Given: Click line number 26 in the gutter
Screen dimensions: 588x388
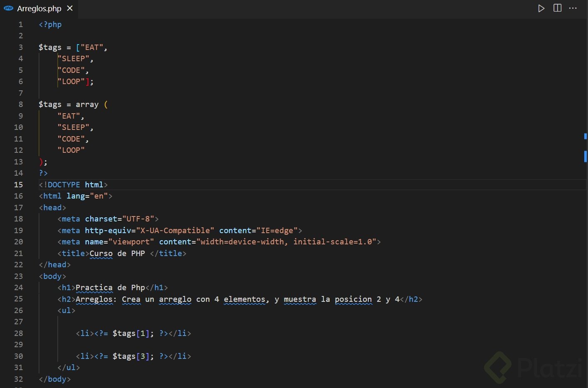Looking at the screenshot, I should click(19, 311).
